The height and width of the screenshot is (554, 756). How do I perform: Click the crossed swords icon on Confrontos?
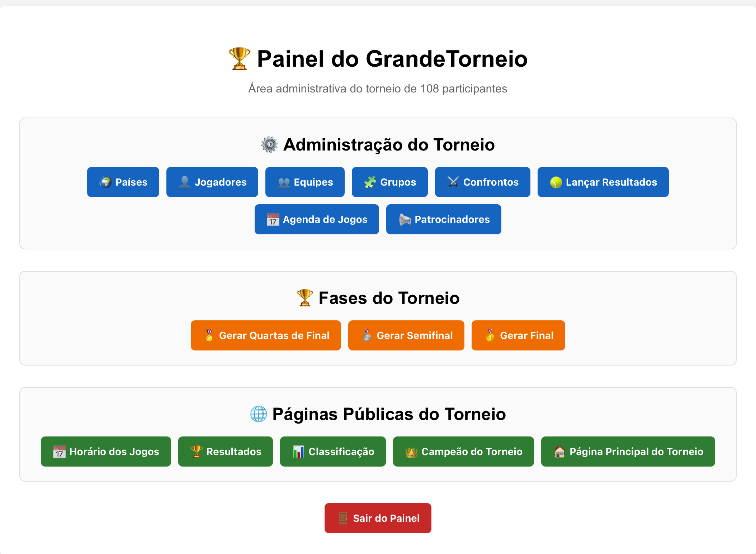(453, 182)
